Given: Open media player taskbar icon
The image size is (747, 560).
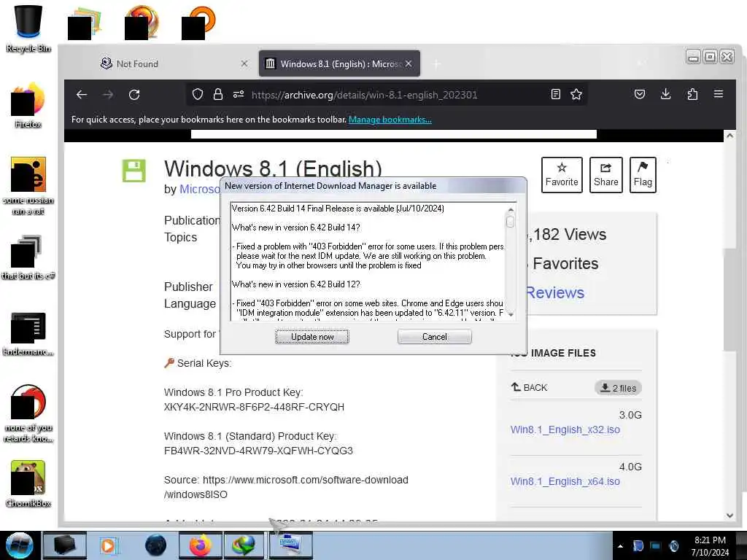Looking at the screenshot, I should tap(109, 545).
